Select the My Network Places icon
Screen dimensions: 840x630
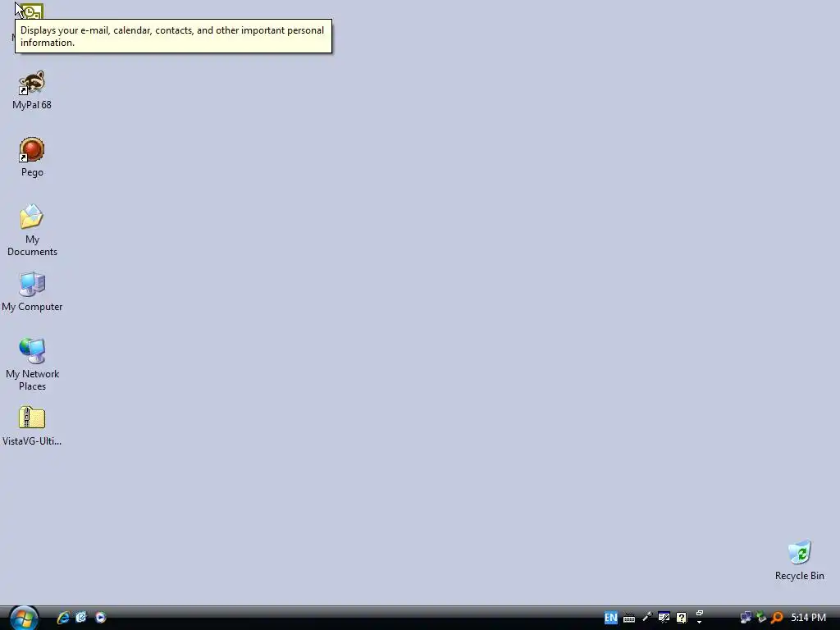[32, 351]
